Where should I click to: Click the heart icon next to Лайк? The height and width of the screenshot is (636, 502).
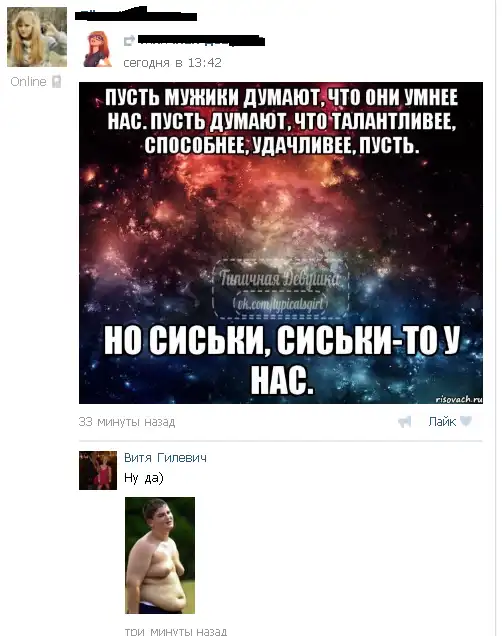(x=466, y=421)
